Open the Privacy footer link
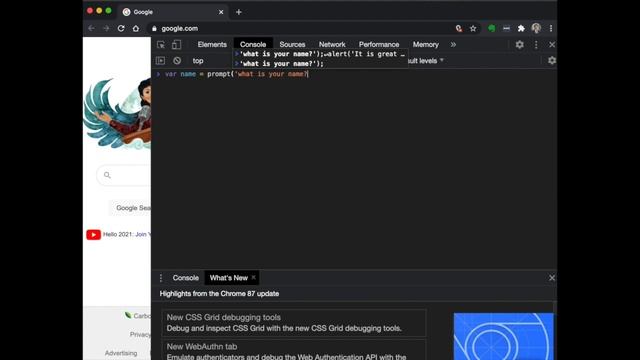This screenshot has width=640, height=360. click(140, 335)
